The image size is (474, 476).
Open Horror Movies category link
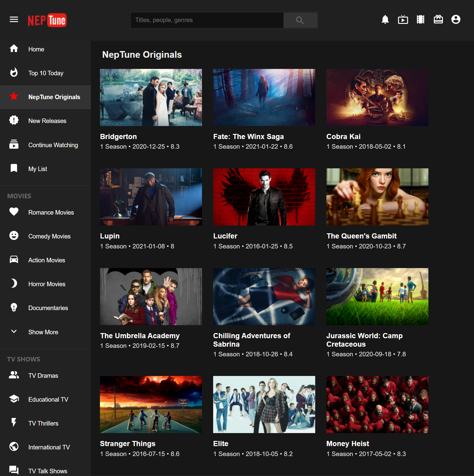point(47,284)
